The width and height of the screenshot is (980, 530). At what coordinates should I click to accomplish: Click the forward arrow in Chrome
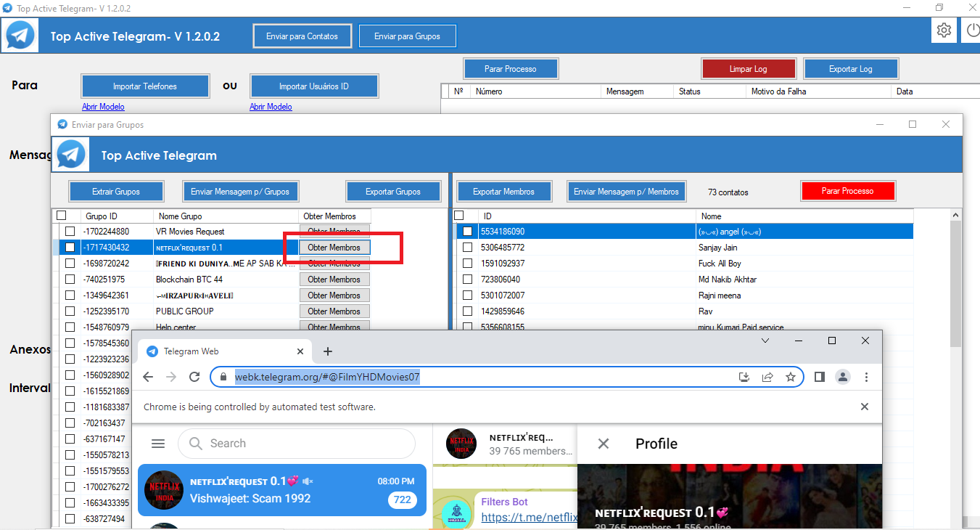coord(171,377)
